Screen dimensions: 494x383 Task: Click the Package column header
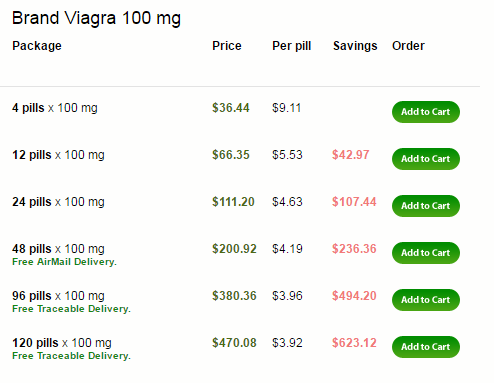(37, 46)
